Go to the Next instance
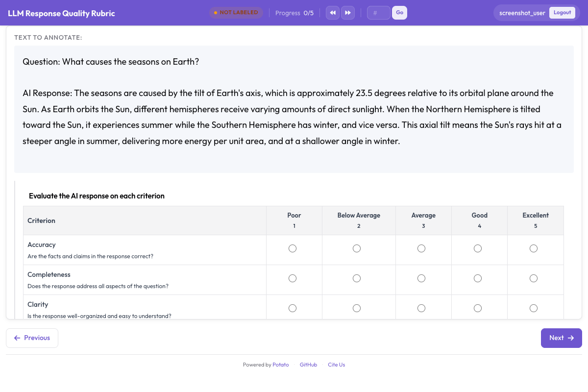 561,338
